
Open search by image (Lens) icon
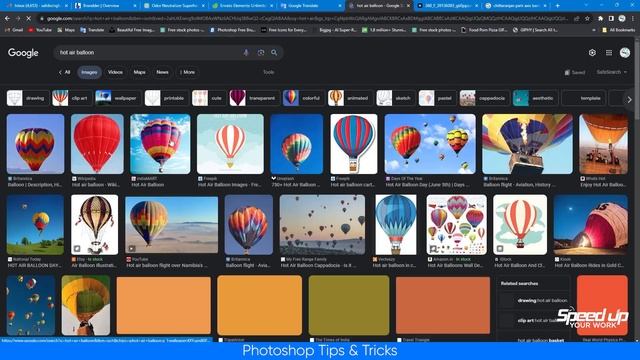[261, 53]
